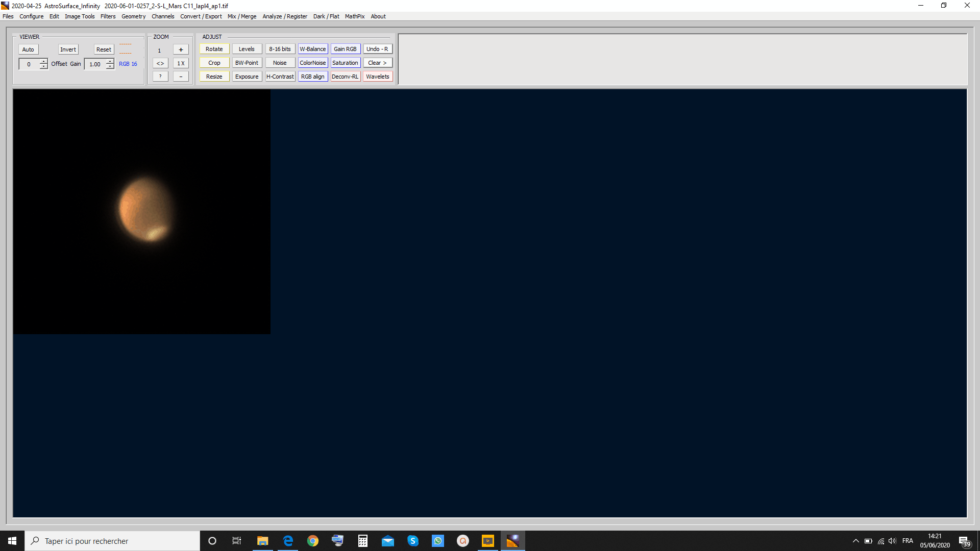Click the fit-to-window <> zoom button
This screenshot has width=980, height=551.
pyautogui.click(x=160, y=63)
